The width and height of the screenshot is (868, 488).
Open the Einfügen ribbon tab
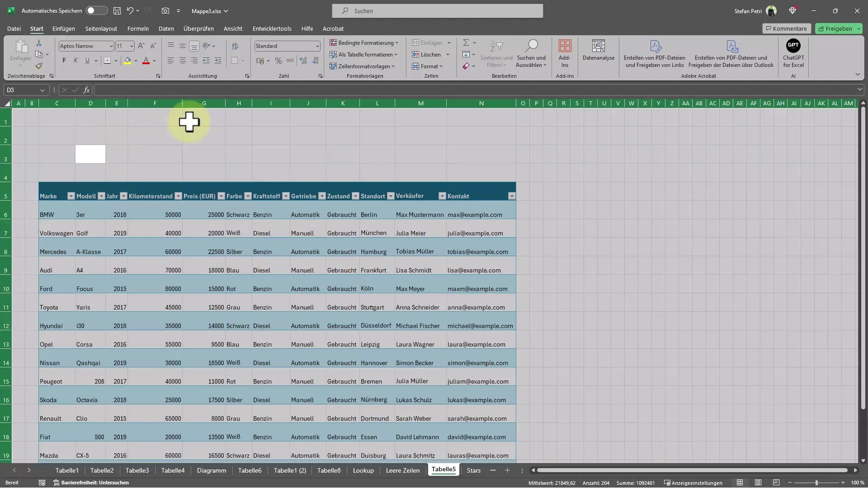coord(64,28)
